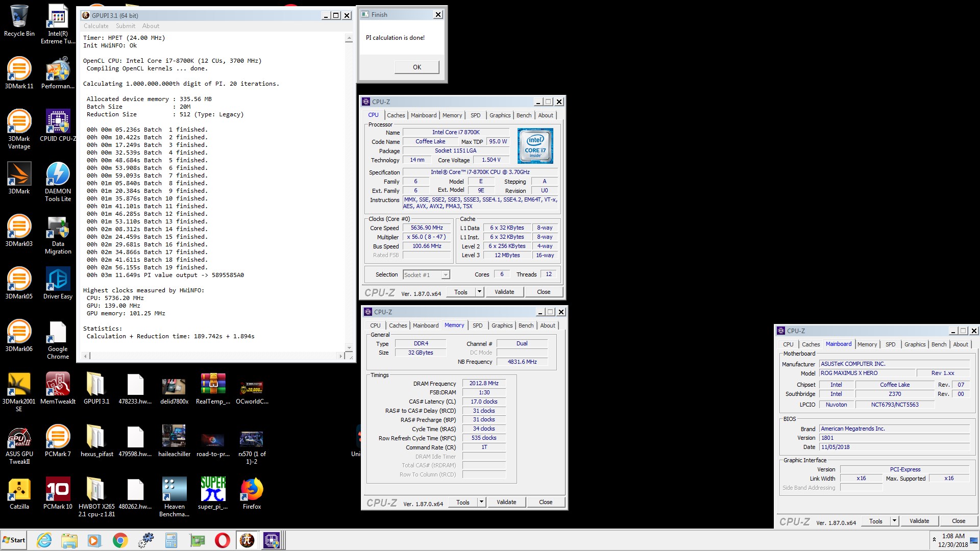
Task: Click Tools button in Mainboard CPU-Z window
Action: [876, 521]
